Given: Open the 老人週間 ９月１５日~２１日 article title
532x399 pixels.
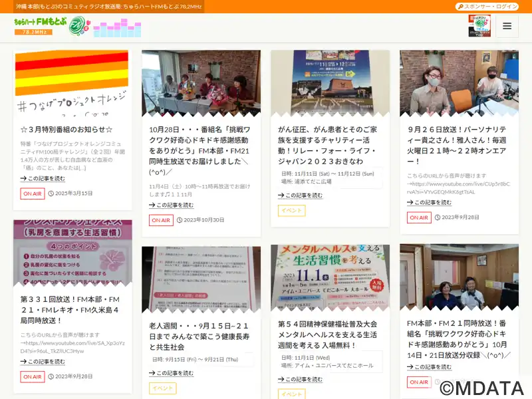Looking at the screenshot, I should (199, 336).
